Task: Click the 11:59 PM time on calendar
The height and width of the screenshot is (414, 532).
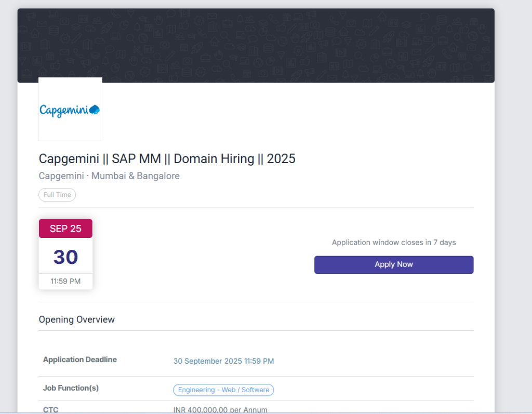Action: click(65, 282)
